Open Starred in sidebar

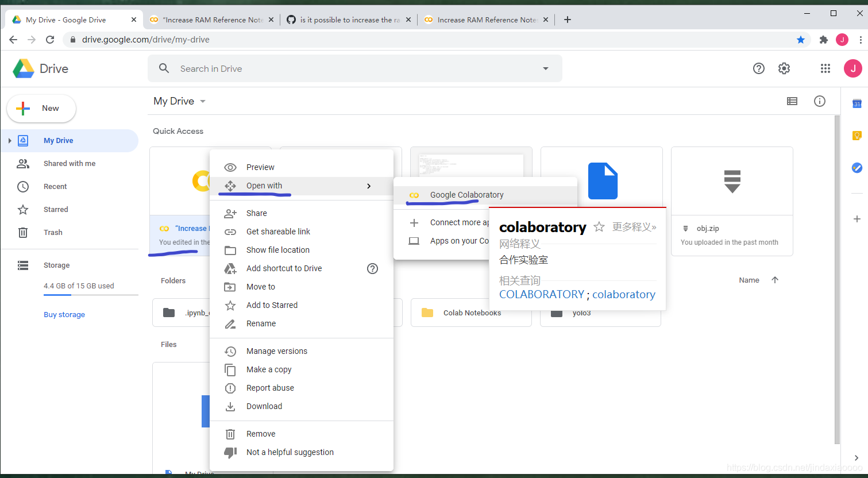pos(70,210)
